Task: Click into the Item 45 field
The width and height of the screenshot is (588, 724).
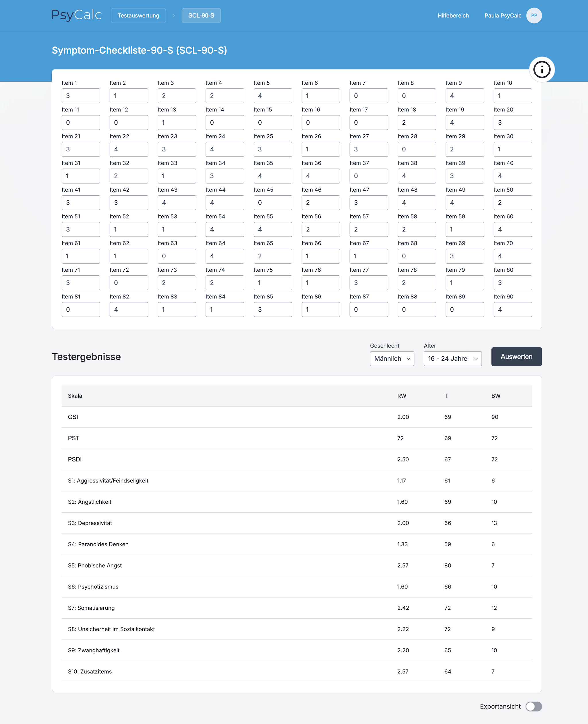Action: (273, 202)
